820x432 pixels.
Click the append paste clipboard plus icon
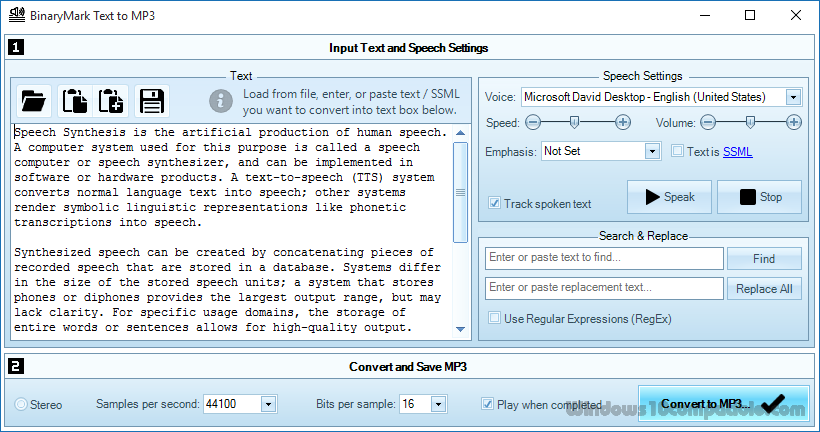point(111,101)
